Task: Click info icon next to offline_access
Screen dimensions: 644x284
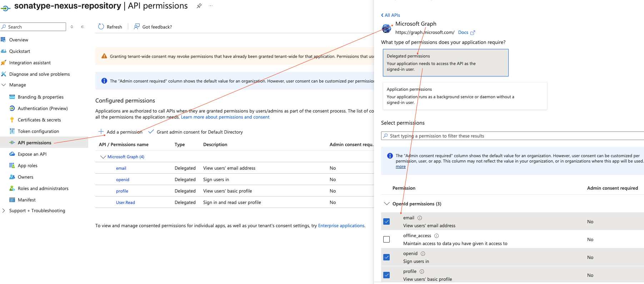Action: click(x=436, y=236)
